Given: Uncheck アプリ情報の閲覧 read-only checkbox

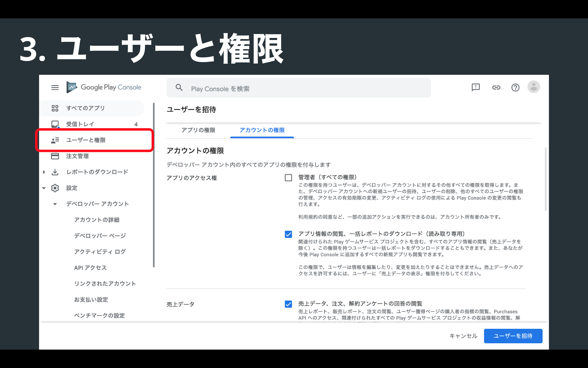Looking at the screenshot, I should (288, 234).
